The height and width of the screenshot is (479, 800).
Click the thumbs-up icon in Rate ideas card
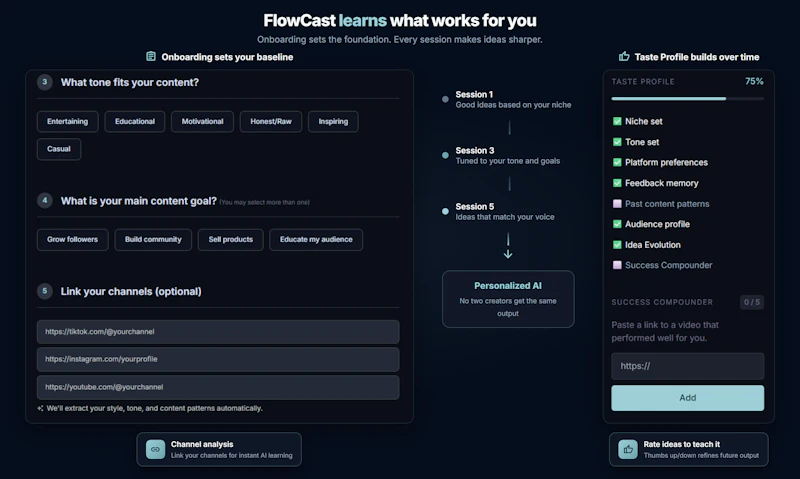[x=628, y=449]
